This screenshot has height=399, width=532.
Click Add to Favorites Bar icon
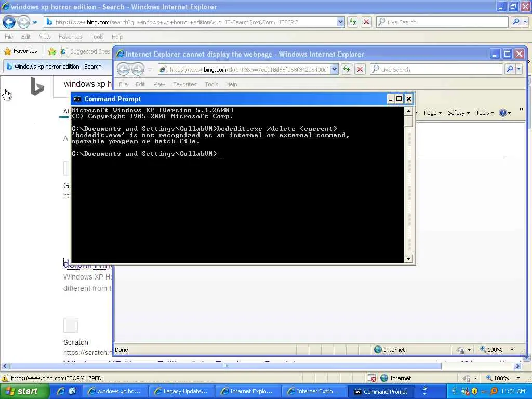(x=51, y=51)
